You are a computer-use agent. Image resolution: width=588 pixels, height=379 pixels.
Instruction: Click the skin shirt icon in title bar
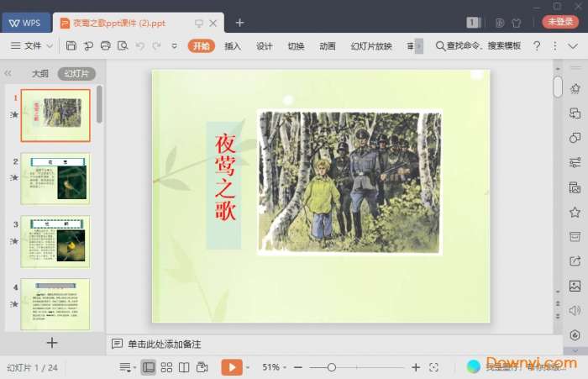point(517,23)
